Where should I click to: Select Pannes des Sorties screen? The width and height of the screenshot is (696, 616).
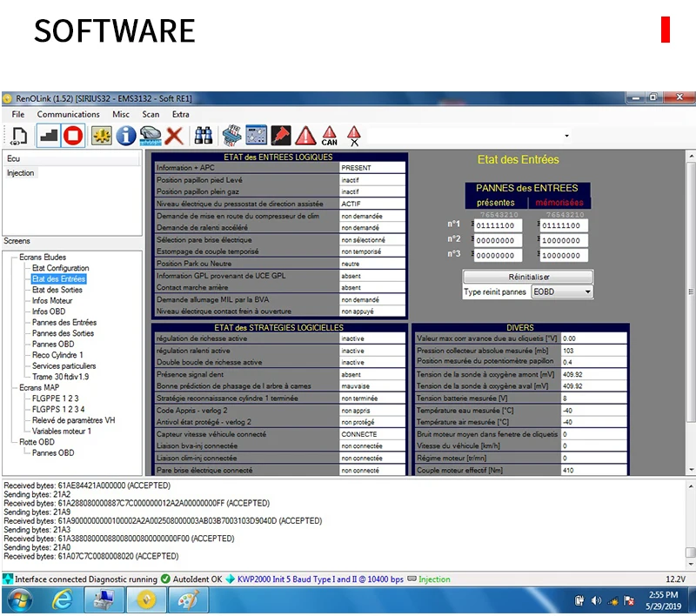[x=63, y=333]
